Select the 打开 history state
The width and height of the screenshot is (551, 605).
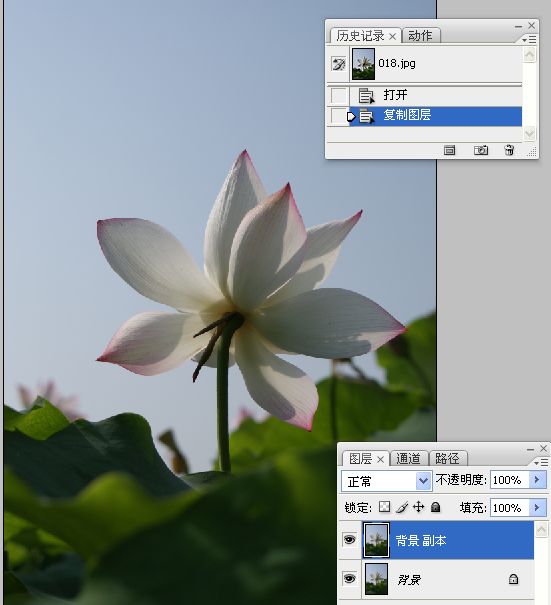click(435, 95)
